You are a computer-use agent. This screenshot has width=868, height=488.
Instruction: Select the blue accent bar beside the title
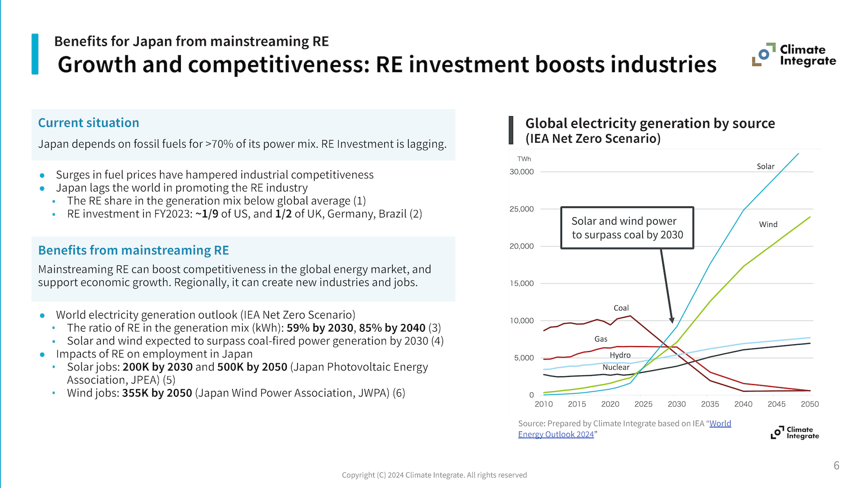36,53
